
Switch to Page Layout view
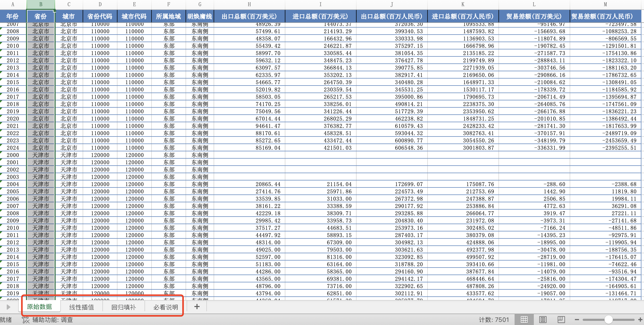pyautogui.click(x=543, y=320)
